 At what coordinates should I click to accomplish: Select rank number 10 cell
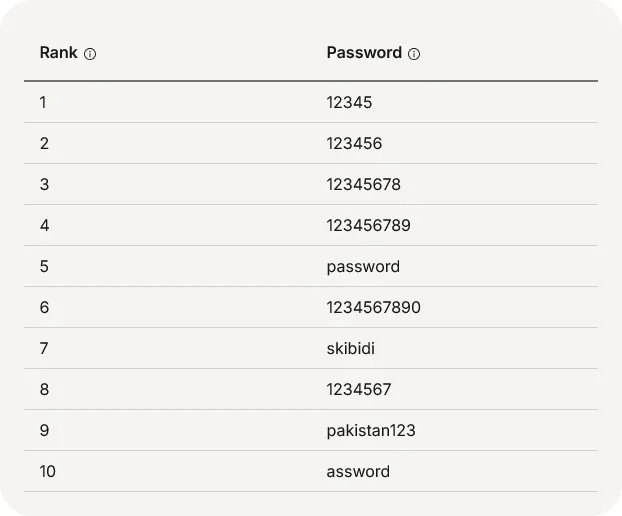(48, 471)
